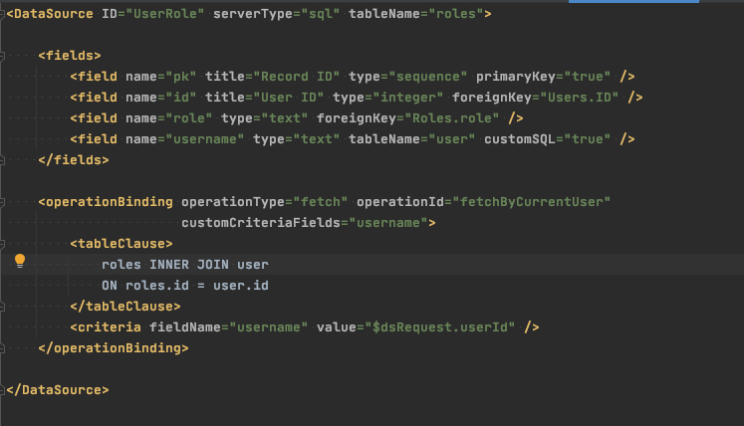Viewport: 744px width, 426px height.
Task: Collapse the fields block fold marker
Action: tap(3, 56)
